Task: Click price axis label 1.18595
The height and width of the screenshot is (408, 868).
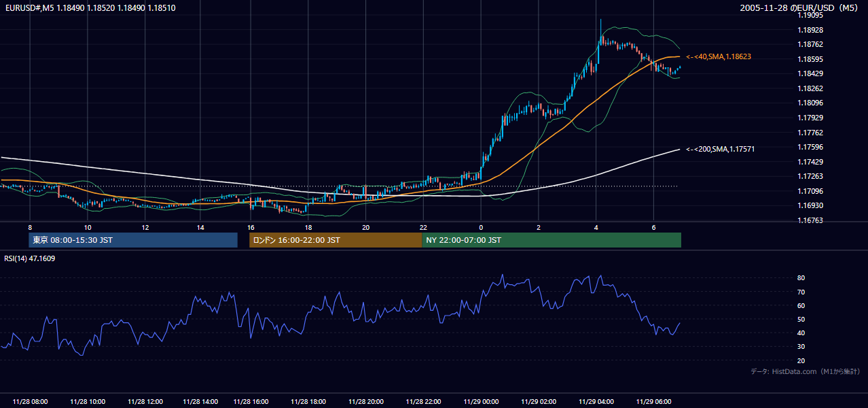Action: coord(810,59)
